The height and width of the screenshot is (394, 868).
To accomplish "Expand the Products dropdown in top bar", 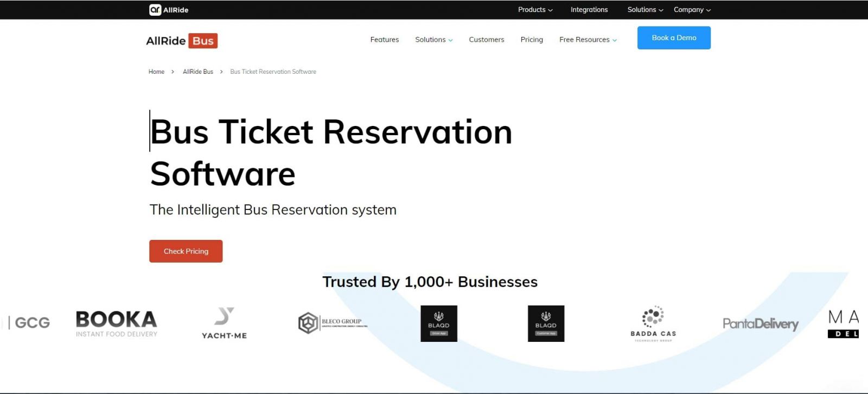I will (535, 10).
